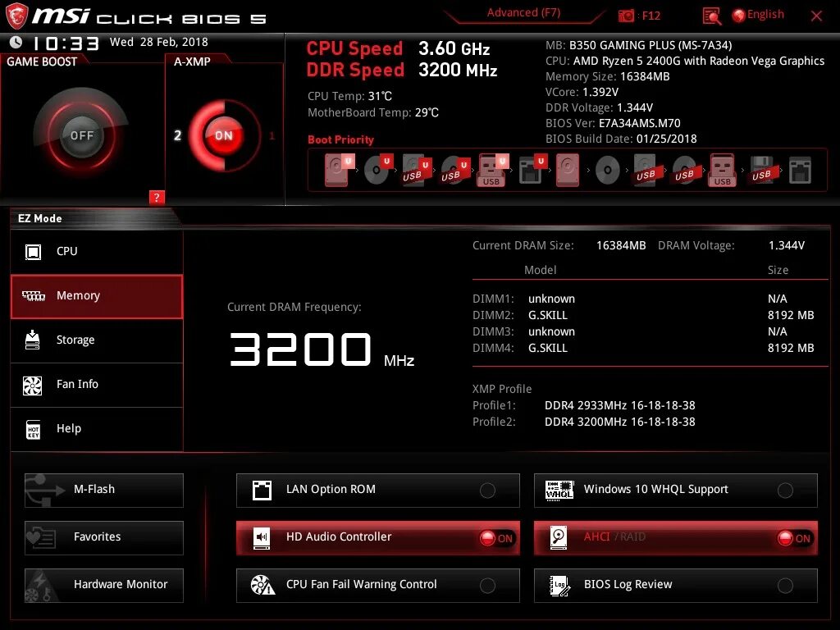Open the Fan Info sidebar item

(97, 385)
